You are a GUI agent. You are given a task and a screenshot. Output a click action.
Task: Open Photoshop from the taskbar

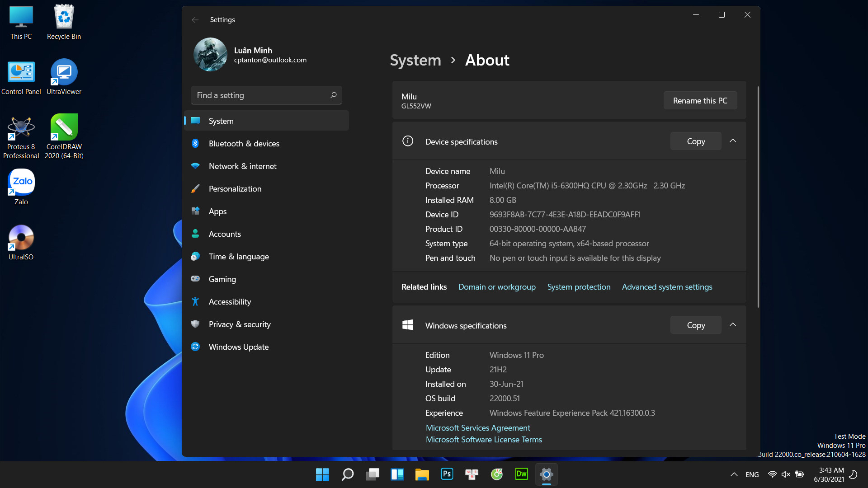[x=447, y=474]
